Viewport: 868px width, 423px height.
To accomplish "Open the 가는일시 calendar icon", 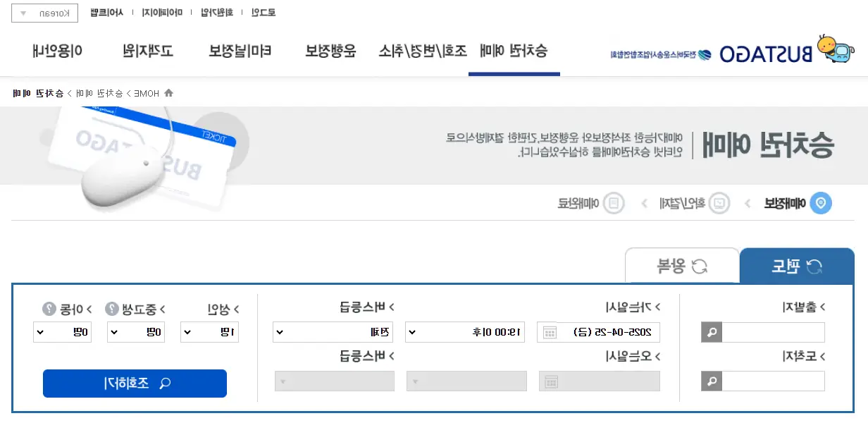I will tap(550, 332).
